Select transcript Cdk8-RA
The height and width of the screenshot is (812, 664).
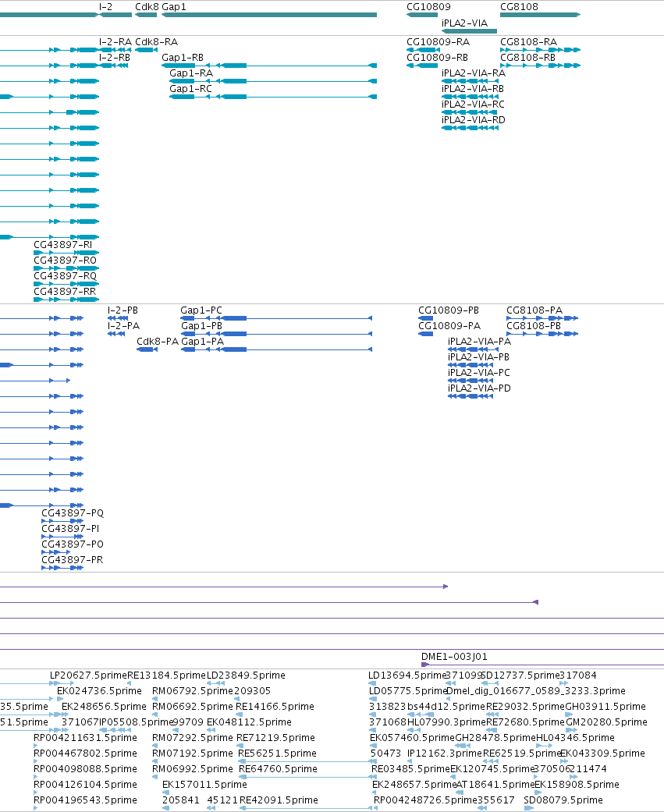tap(156, 42)
